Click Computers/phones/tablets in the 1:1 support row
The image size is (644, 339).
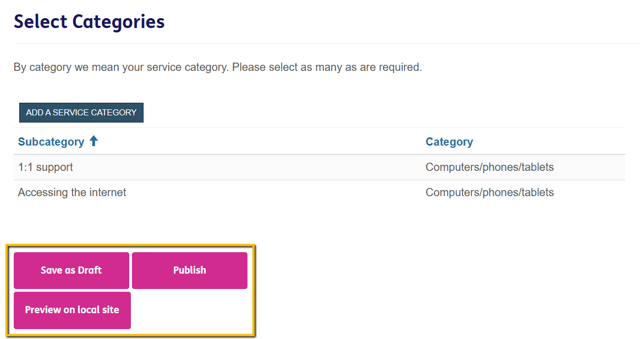(489, 167)
